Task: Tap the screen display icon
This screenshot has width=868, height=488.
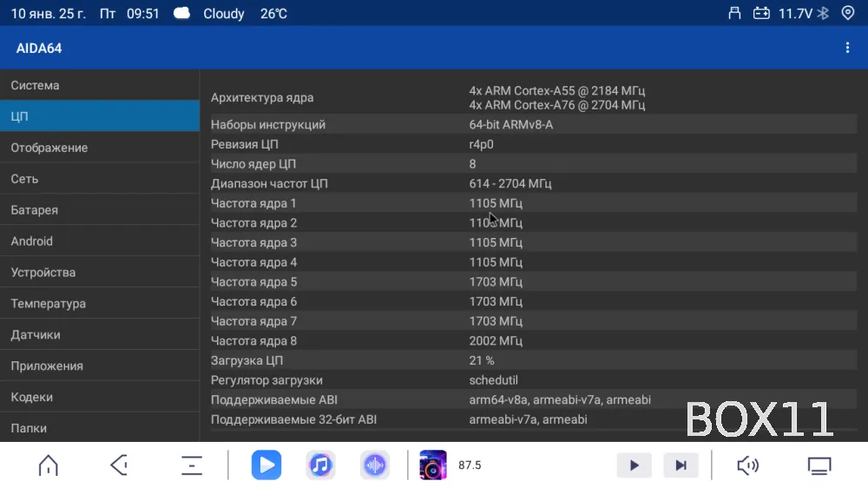Action: coord(819,465)
